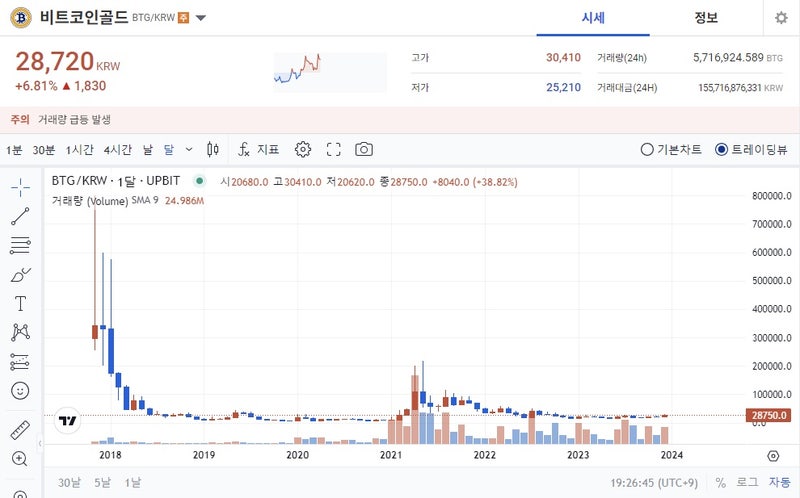Viewport: 800px width, 498px height.
Task: Select the 1시간 interval
Action: 80,150
